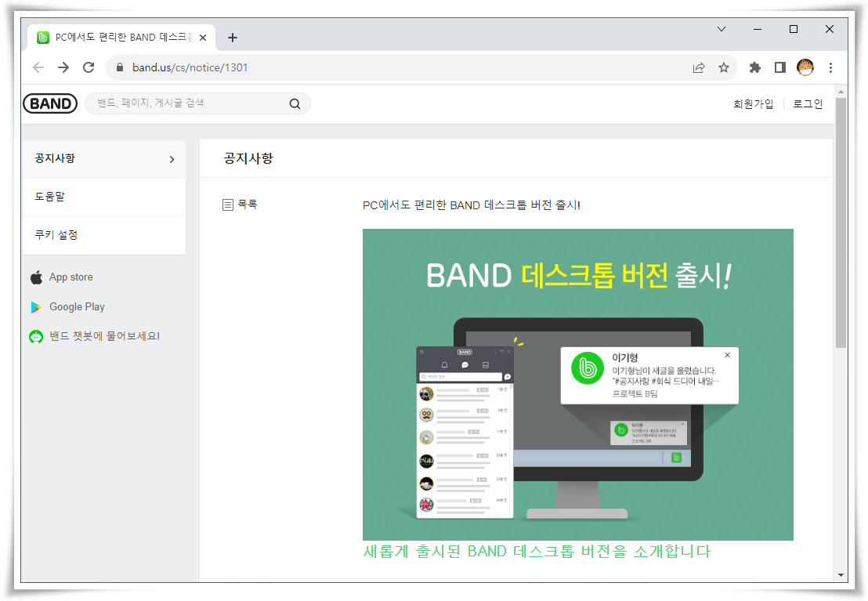
Task: Open 밴드 챗봇에 물어보세요! link
Action: [105, 336]
